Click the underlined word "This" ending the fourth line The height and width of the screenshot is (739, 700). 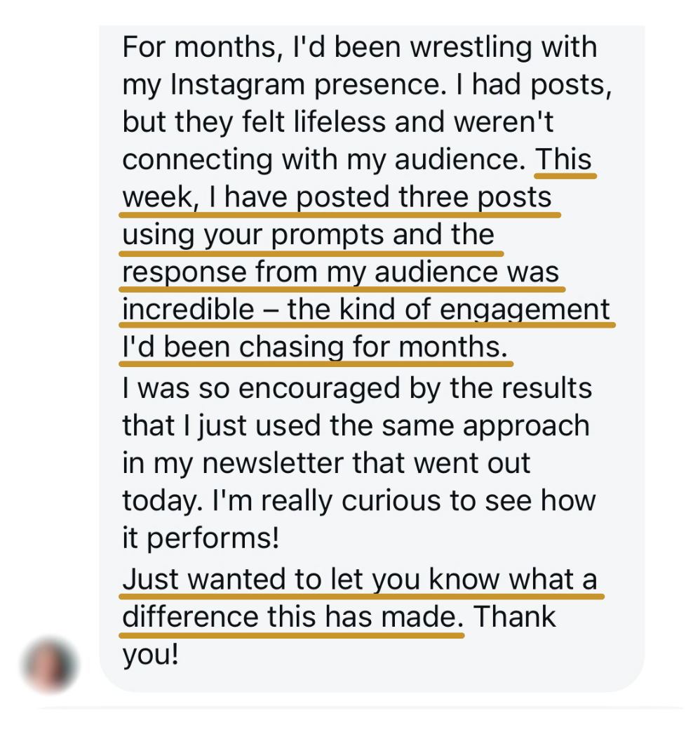coord(564,160)
